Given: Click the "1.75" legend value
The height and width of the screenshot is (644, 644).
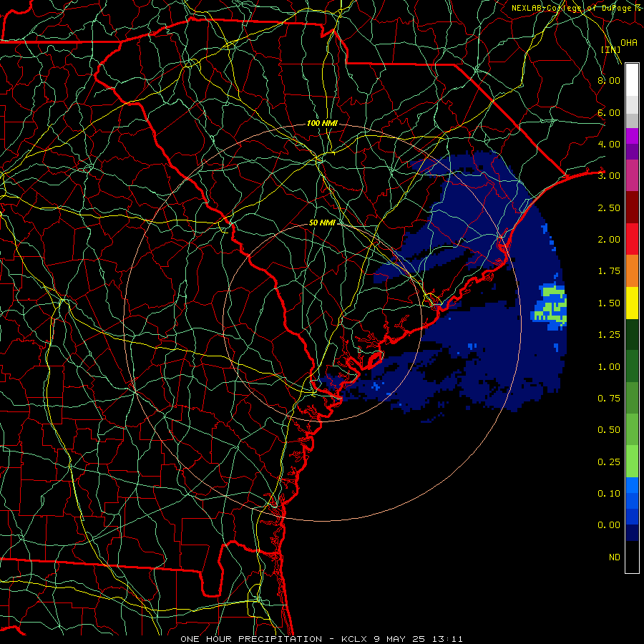Looking at the screenshot, I should point(609,271).
